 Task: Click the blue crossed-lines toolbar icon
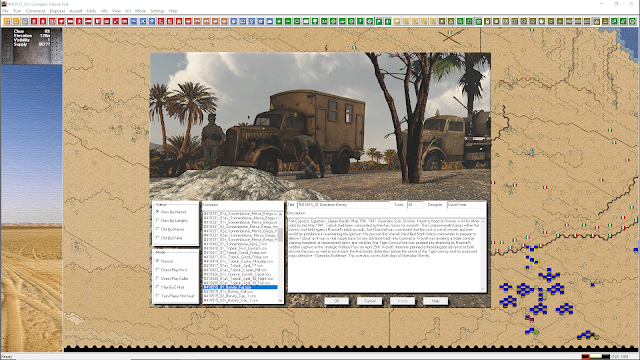143,21
